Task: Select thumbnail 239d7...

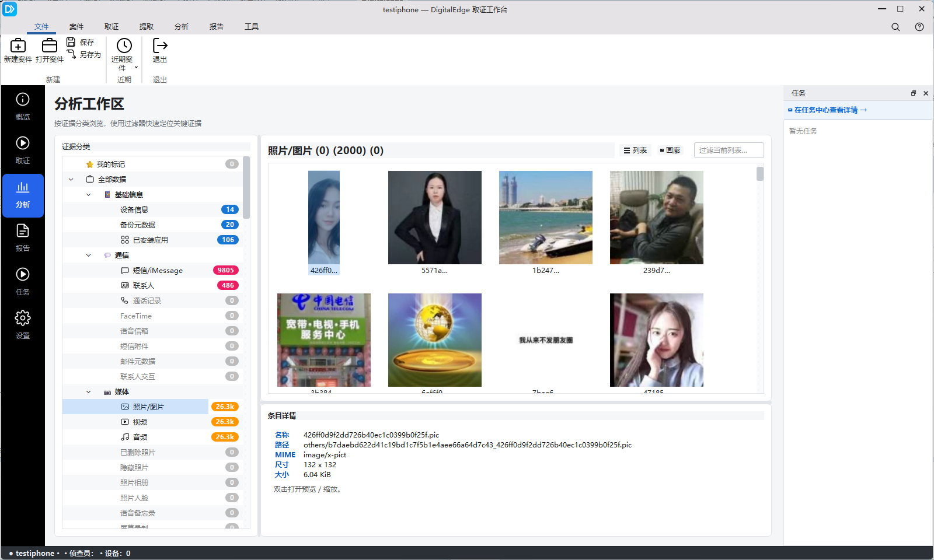Action: (x=657, y=223)
